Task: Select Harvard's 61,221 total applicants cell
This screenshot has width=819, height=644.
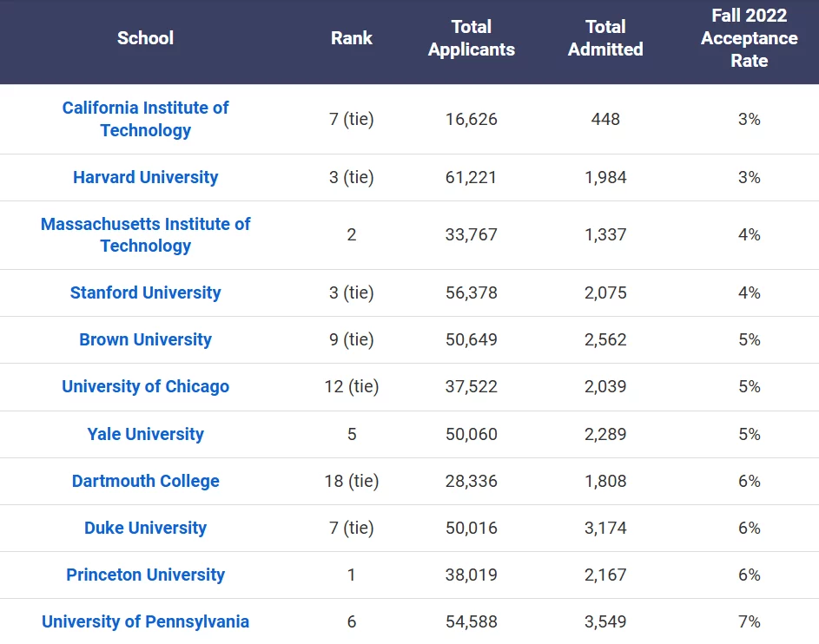Action: click(471, 177)
